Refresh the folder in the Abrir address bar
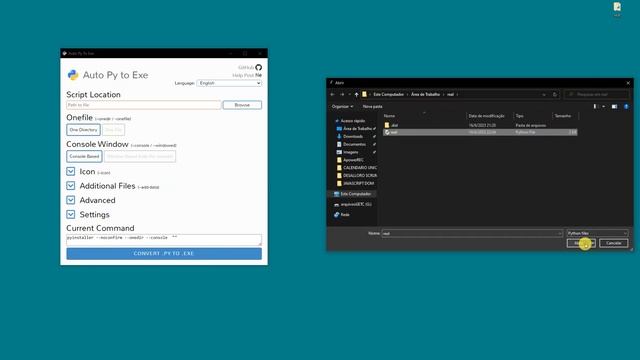Viewport: 640px width, 360px height. click(555, 94)
